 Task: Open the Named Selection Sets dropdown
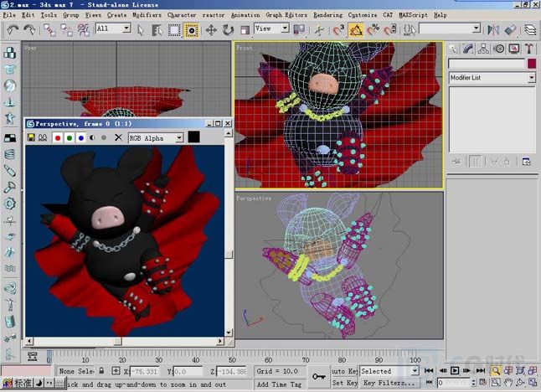(x=450, y=28)
